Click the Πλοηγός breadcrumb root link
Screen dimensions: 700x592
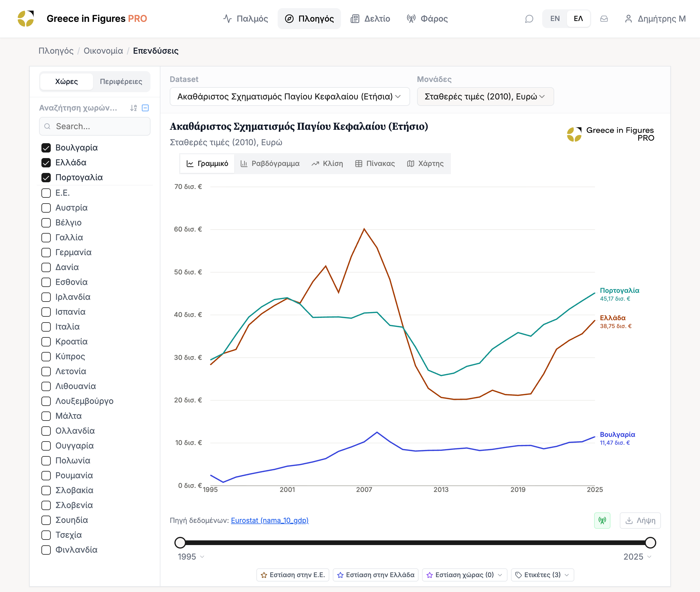coord(56,51)
